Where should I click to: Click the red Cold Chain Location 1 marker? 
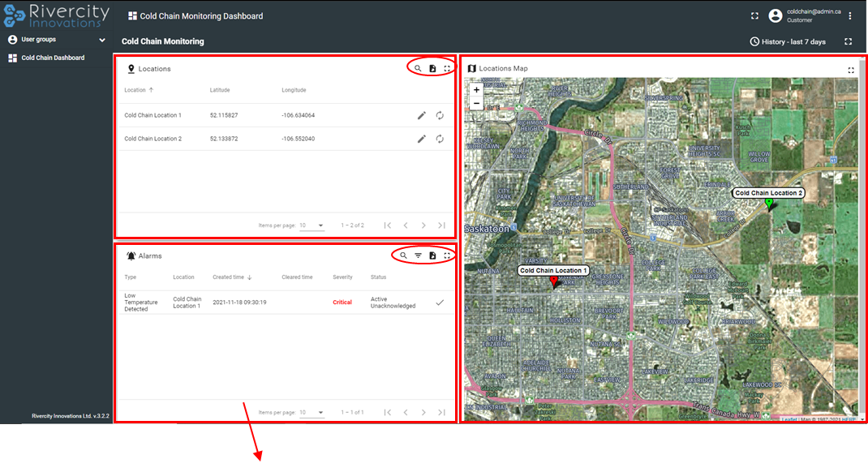554,281
